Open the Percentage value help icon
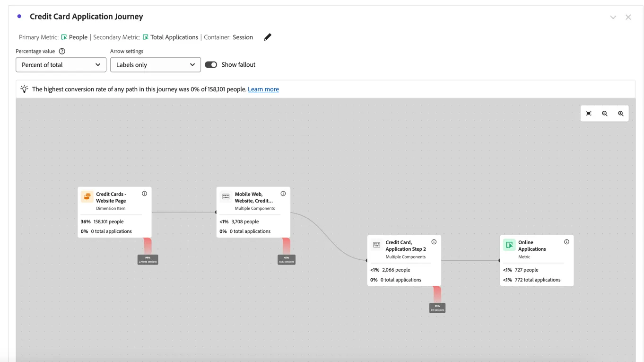 (x=62, y=51)
